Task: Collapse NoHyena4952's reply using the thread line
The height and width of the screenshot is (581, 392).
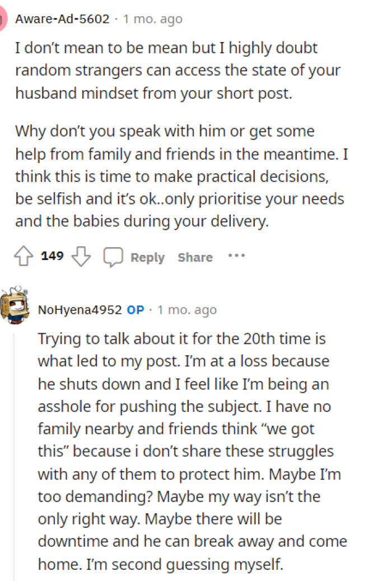Action: [15, 448]
